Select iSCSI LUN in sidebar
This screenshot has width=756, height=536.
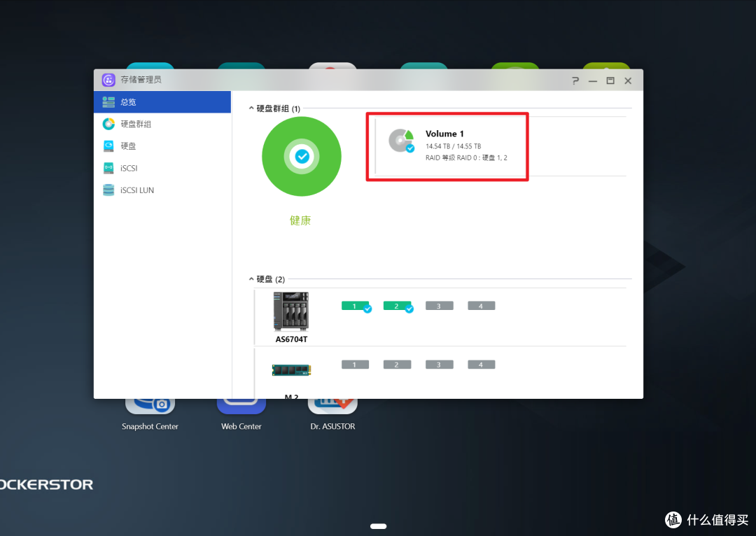tap(137, 190)
